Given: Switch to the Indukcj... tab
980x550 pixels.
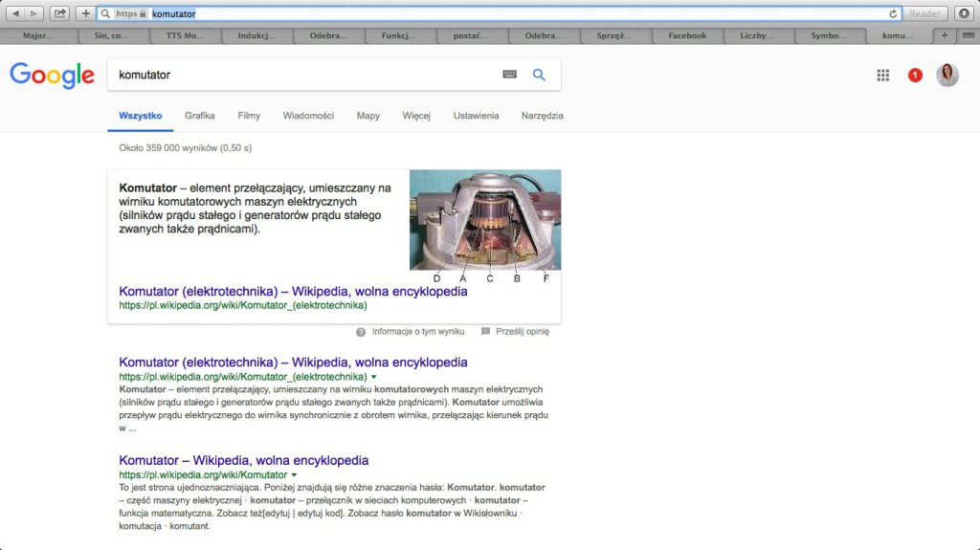Looking at the screenshot, I should [x=256, y=35].
